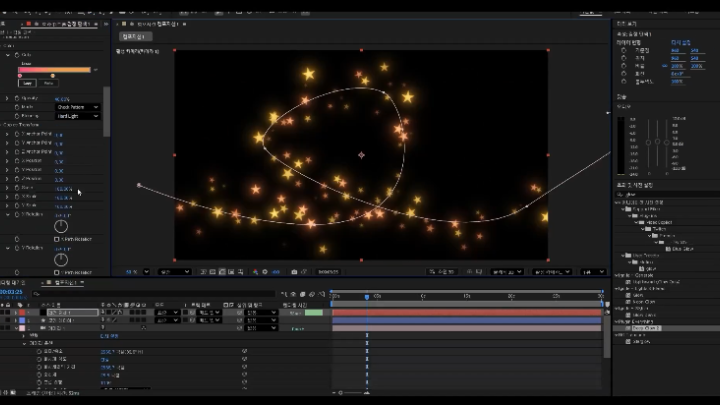This screenshot has width=720, height=405.
Task: Toggle stopwatch for 위치 in properties panel
Action: point(624,58)
